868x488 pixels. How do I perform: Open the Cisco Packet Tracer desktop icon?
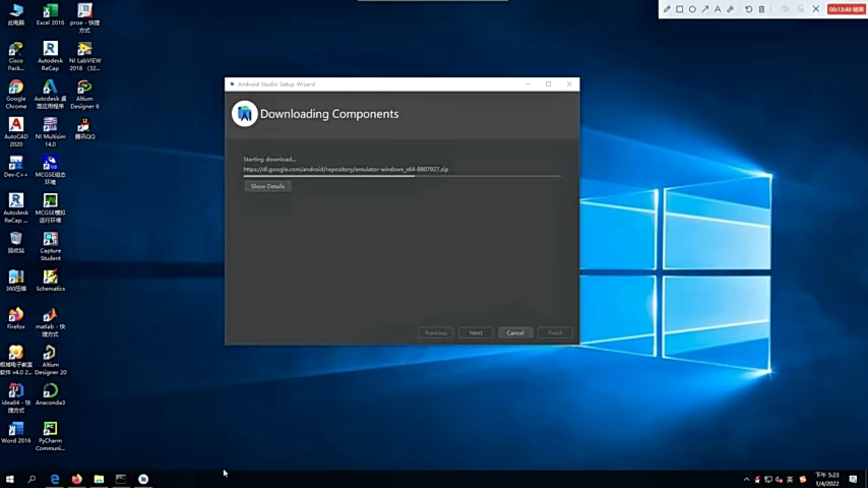pos(16,56)
